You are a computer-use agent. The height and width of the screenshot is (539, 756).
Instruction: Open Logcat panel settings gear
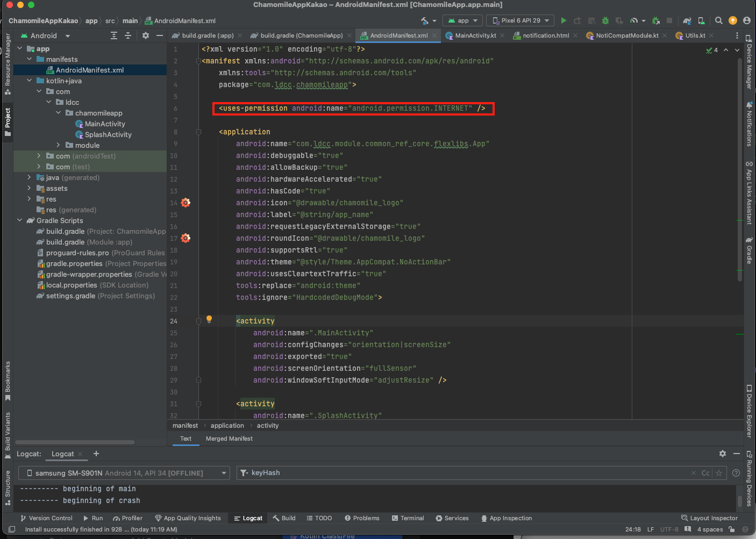[723, 454]
